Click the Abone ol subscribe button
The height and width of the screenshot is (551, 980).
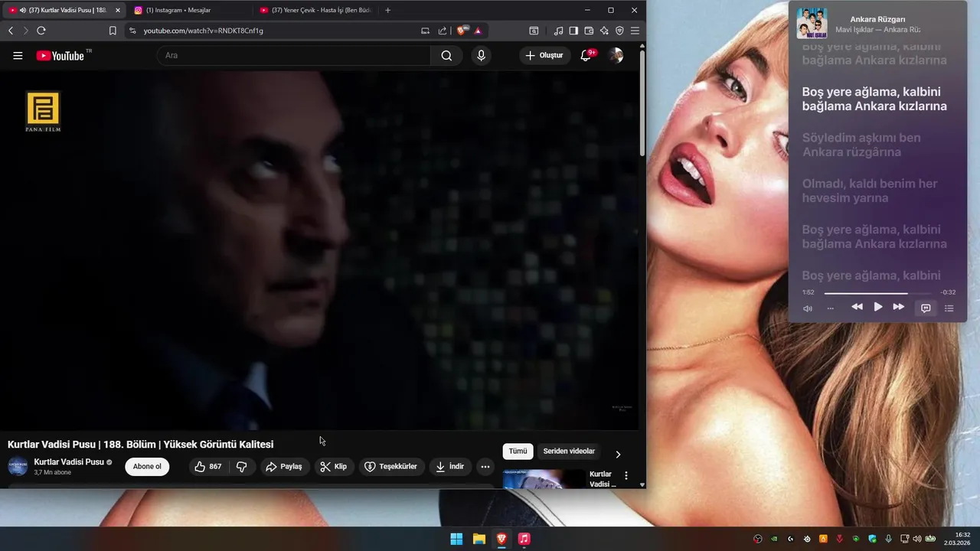click(147, 467)
